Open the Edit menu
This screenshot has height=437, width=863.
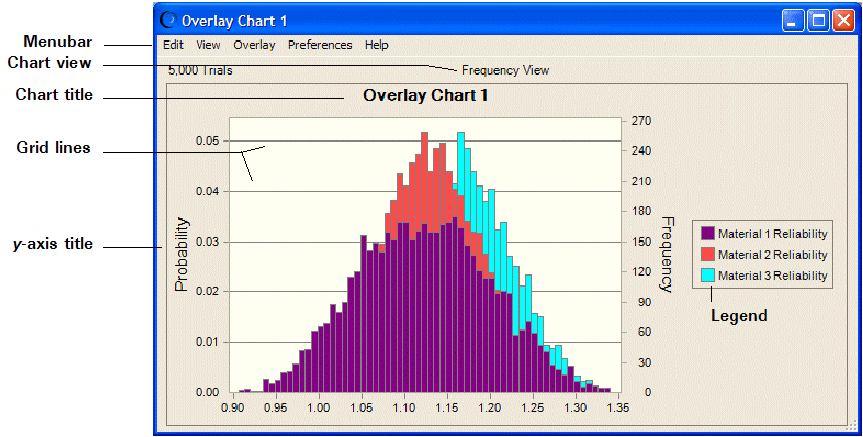pyautogui.click(x=173, y=45)
